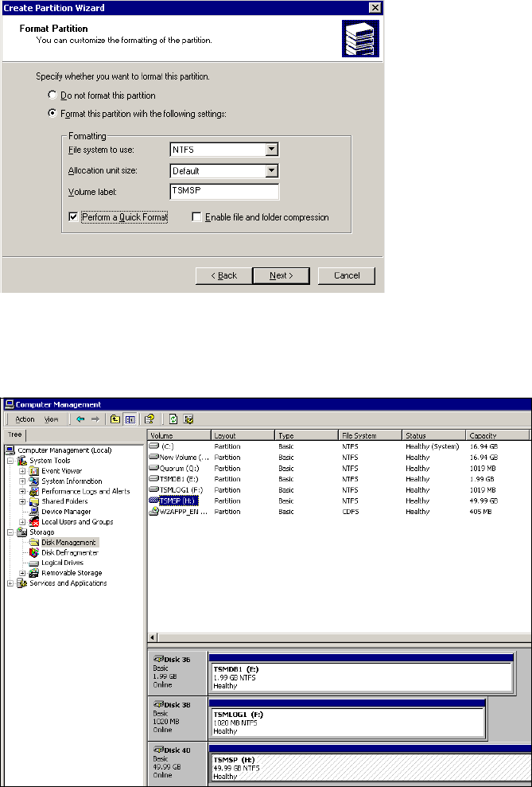Click the Disk 38 icon in lower pane

click(158, 704)
